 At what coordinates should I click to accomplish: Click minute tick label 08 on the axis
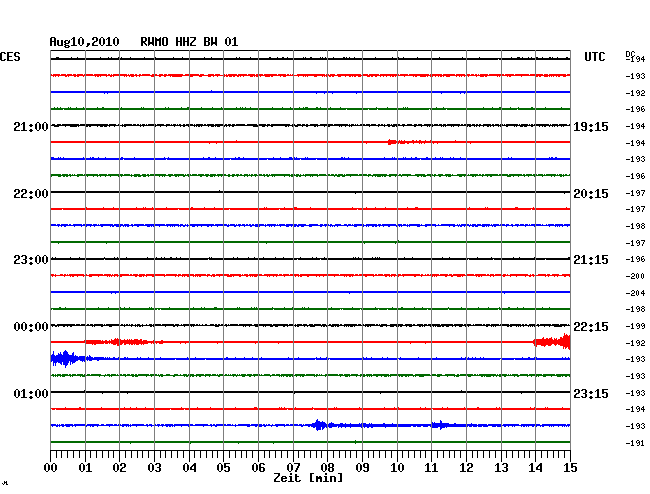pyautogui.click(x=327, y=468)
